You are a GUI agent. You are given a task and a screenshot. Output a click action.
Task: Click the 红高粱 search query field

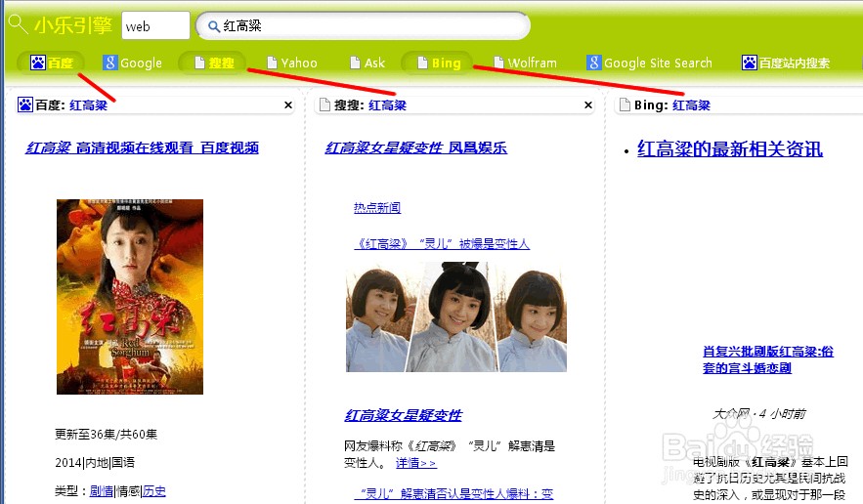click(x=364, y=25)
